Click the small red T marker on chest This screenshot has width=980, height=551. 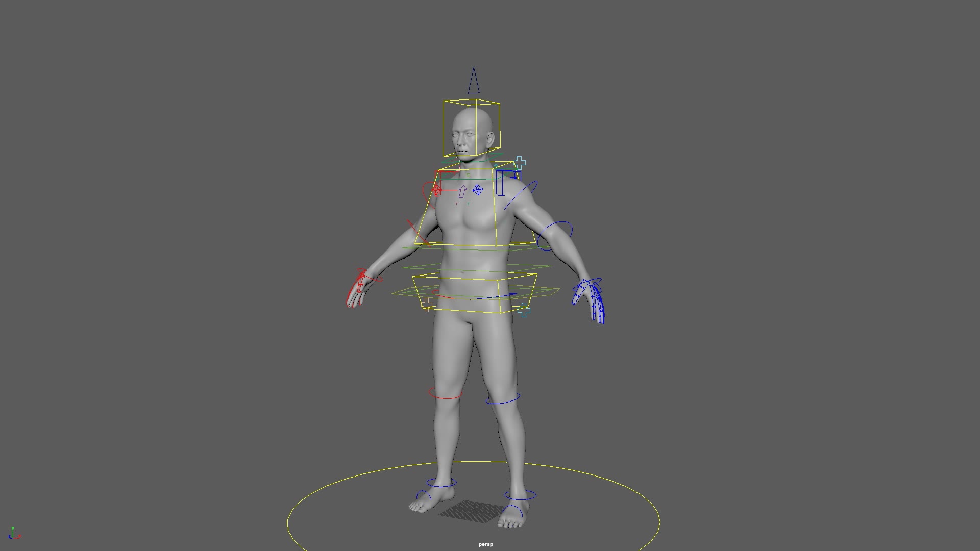pyautogui.click(x=457, y=204)
